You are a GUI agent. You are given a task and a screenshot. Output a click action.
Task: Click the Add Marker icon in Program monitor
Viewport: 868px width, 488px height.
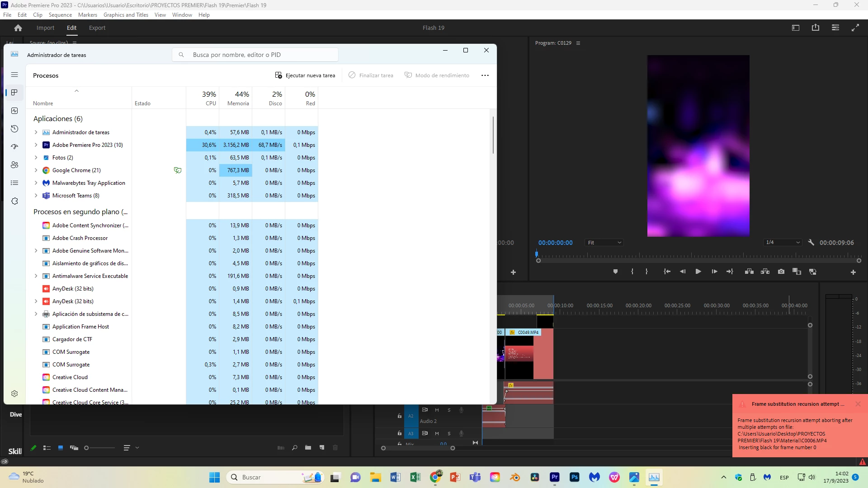pos(615,272)
